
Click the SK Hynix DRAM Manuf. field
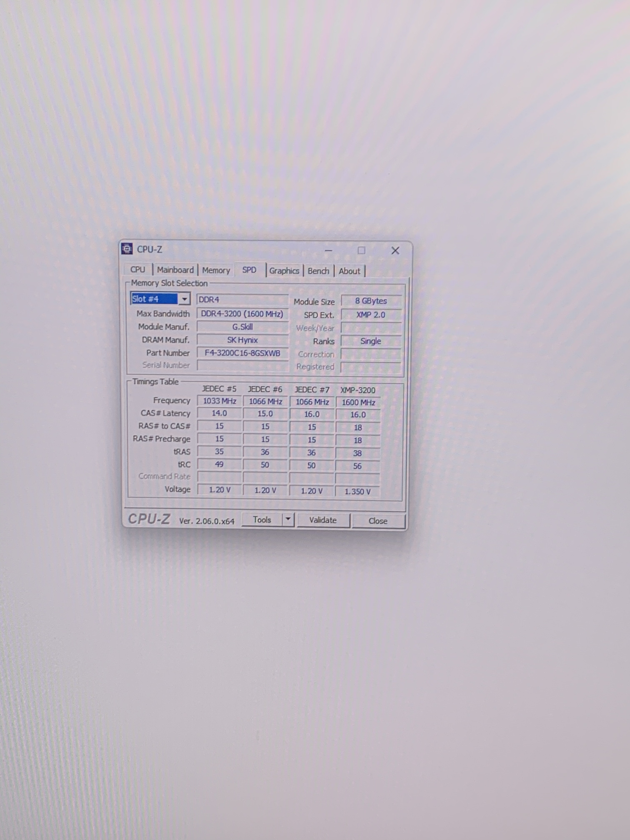tap(242, 340)
